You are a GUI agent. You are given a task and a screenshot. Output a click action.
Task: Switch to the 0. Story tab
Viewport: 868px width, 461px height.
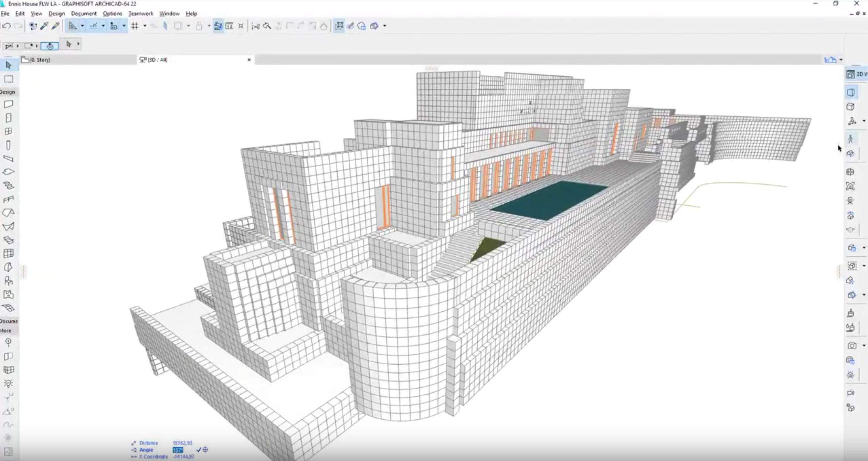pyautogui.click(x=40, y=60)
